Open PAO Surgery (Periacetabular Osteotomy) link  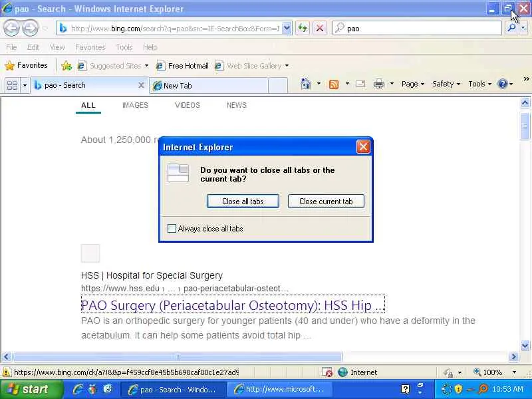pyautogui.click(x=233, y=305)
